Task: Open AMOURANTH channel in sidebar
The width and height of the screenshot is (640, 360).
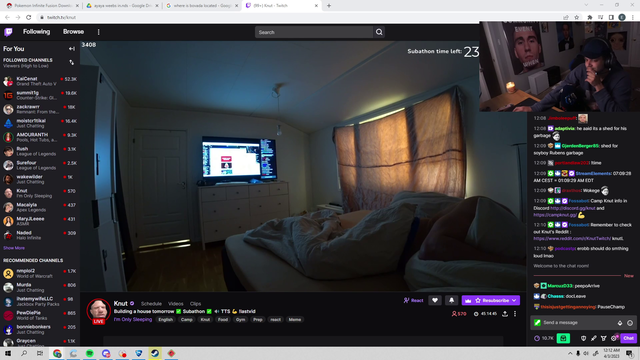Action: pos(40,137)
